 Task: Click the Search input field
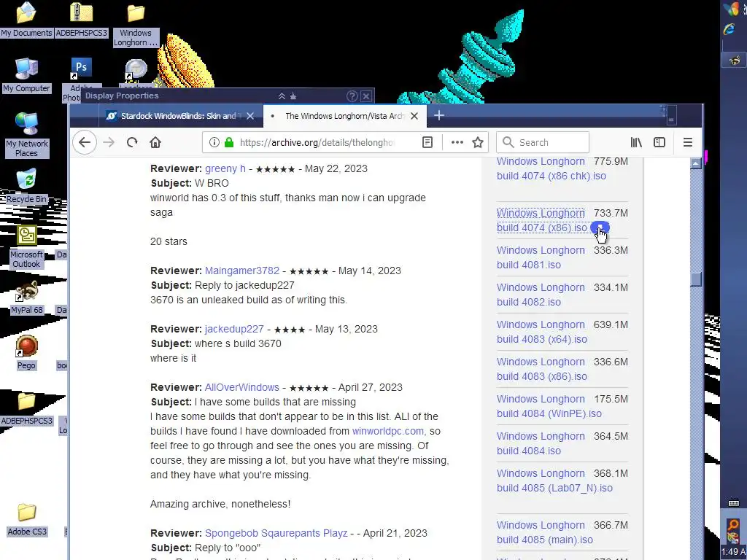pos(543,142)
